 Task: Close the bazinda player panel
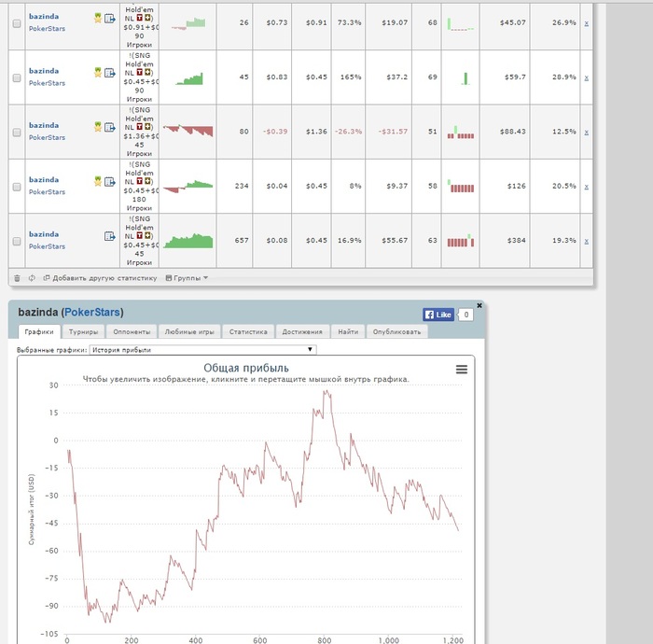pos(479,305)
